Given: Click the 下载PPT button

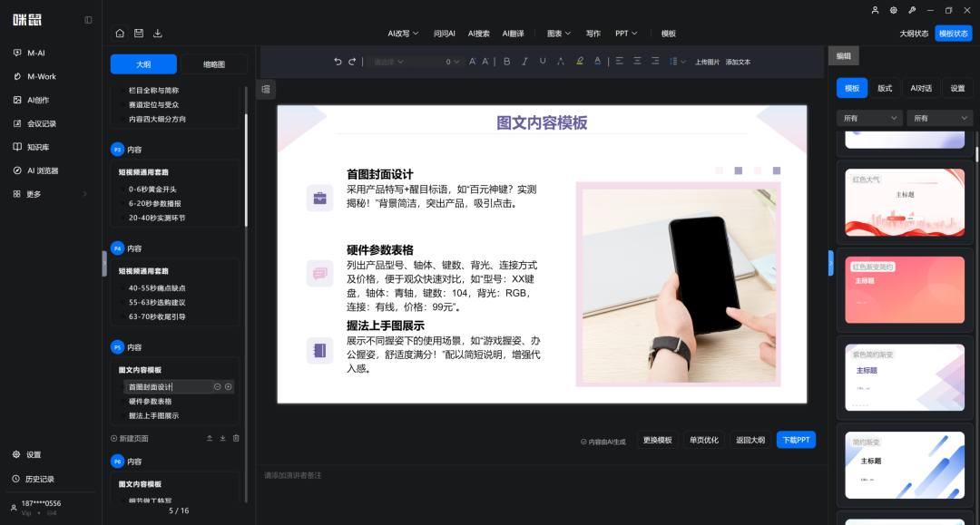Looking at the screenshot, I should click(796, 440).
